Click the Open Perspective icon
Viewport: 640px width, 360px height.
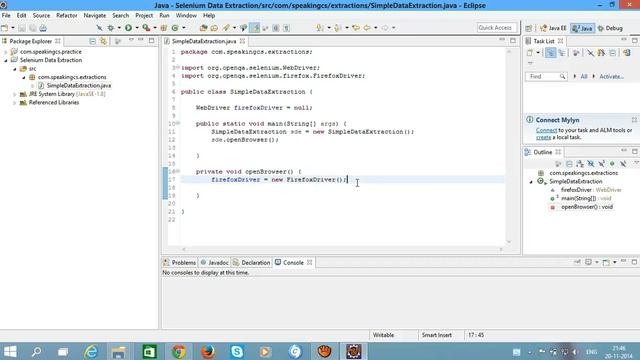coord(529,28)
